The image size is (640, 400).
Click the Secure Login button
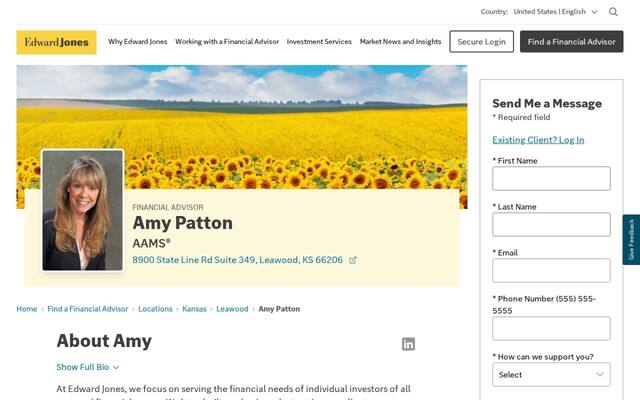click(482, 42)
